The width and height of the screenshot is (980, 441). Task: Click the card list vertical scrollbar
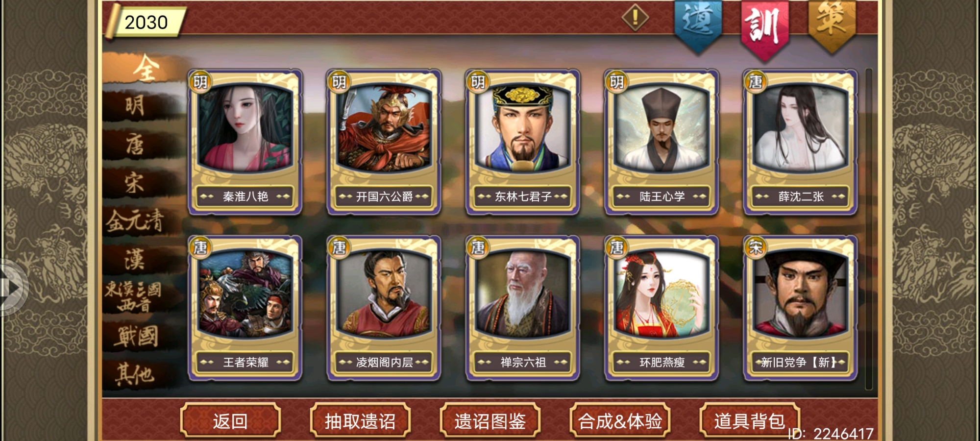tap(869, 229)
